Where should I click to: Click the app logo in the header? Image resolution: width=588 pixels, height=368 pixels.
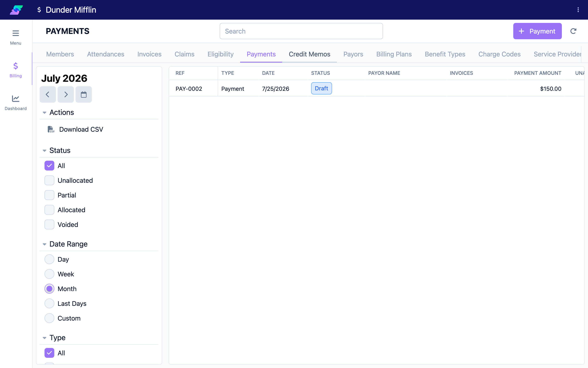coord(16,10)
